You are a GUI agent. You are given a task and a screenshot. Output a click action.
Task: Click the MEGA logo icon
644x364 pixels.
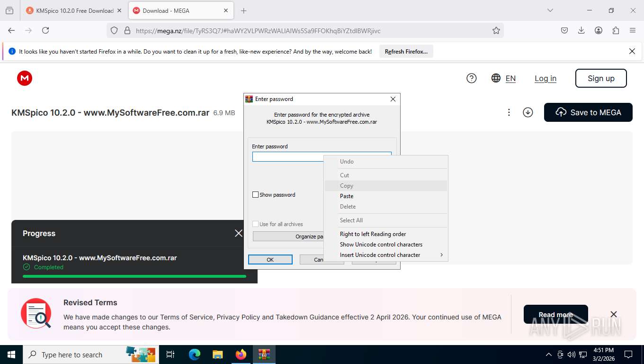[x=25, y=78]
